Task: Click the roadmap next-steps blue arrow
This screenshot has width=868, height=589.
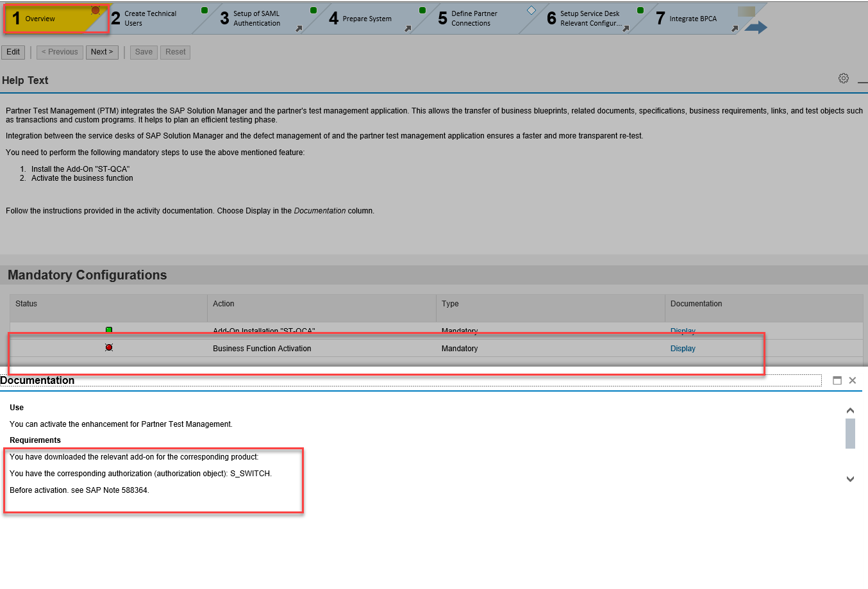Action: tap(756, 27)
